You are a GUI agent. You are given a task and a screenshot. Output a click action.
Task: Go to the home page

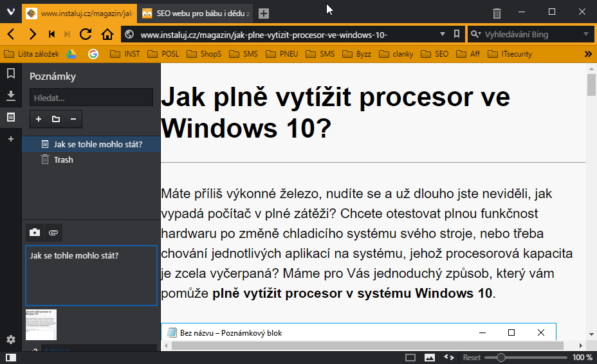[107, 34]
